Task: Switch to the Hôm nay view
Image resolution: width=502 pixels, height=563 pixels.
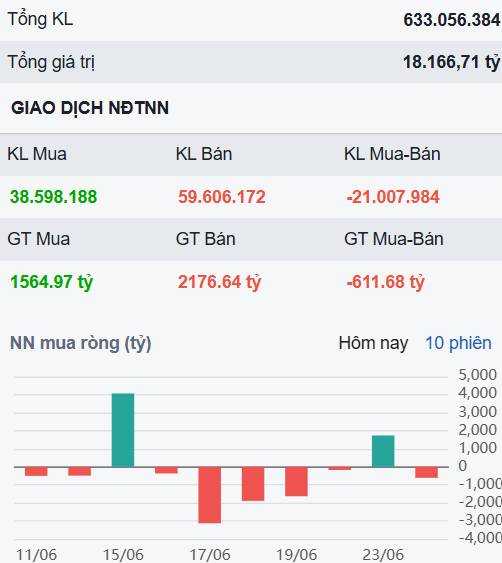Action: coord(373,343)
